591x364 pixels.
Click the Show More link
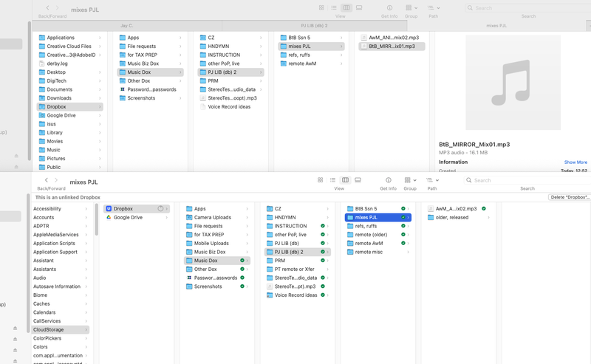point(575,162)
